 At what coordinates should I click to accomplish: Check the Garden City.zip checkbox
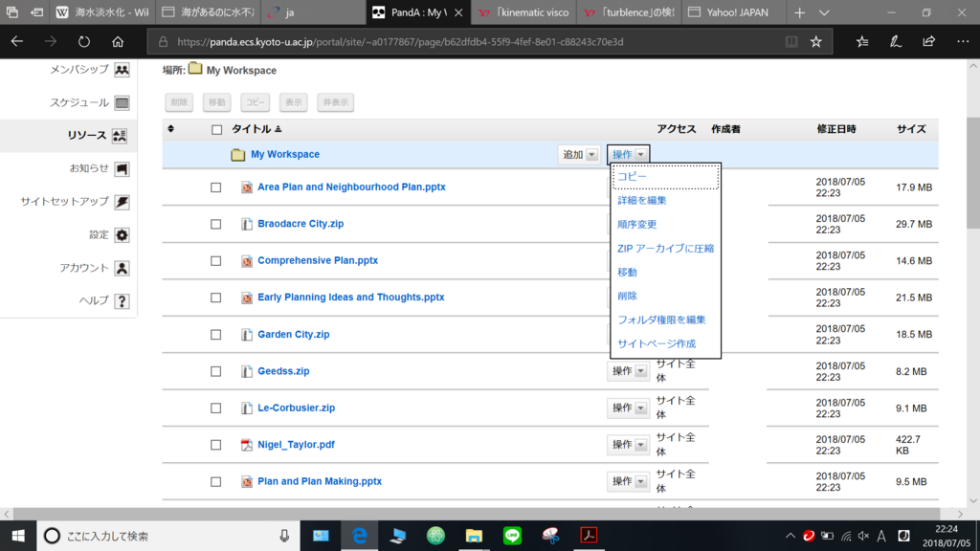point(215,335)
